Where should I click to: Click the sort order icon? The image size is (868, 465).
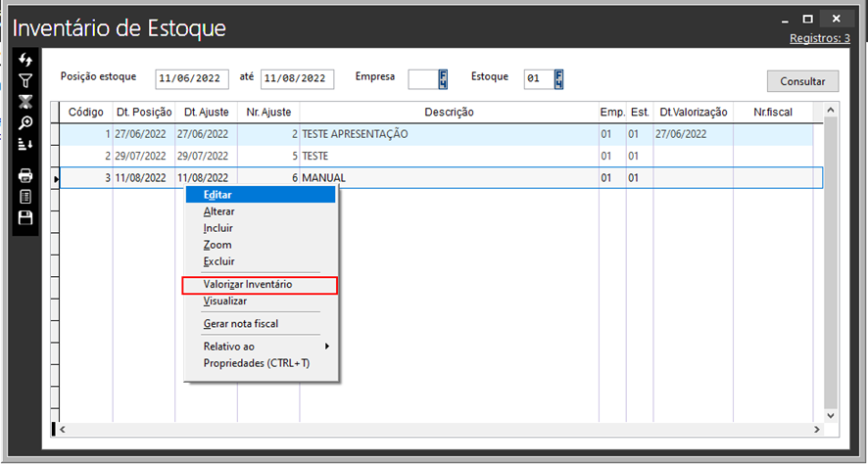pyautogui.click(x=25, y=144)
